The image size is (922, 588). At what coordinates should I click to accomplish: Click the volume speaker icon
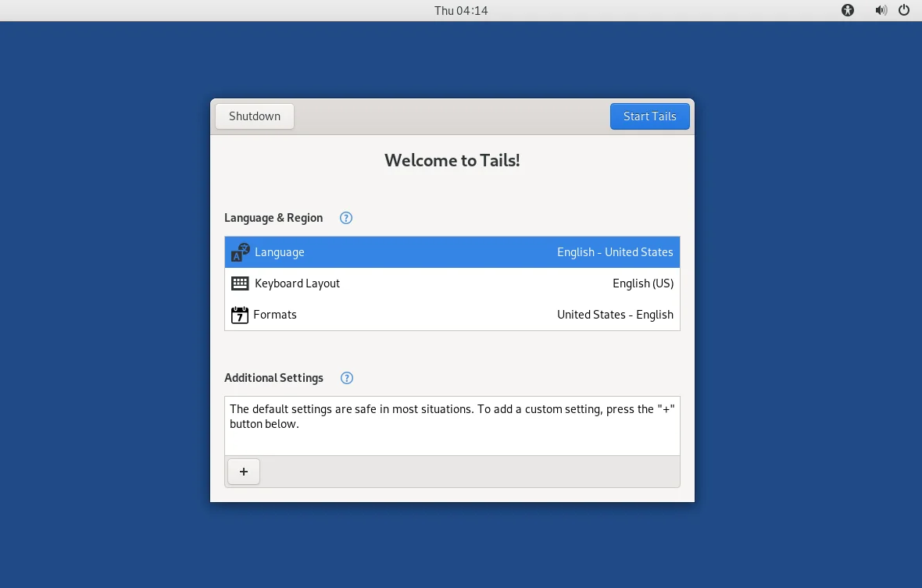[x=881, y=10]
